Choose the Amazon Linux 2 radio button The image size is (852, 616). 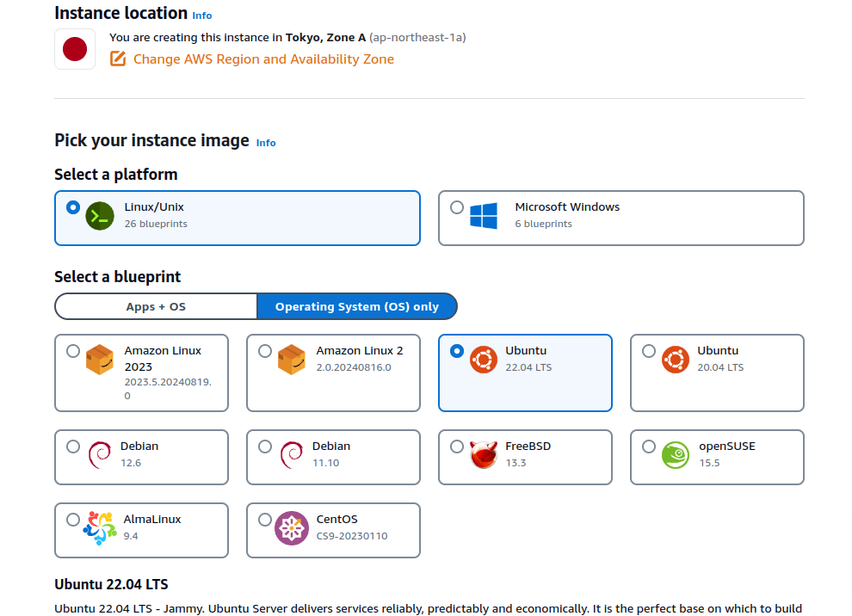point(264,352)
